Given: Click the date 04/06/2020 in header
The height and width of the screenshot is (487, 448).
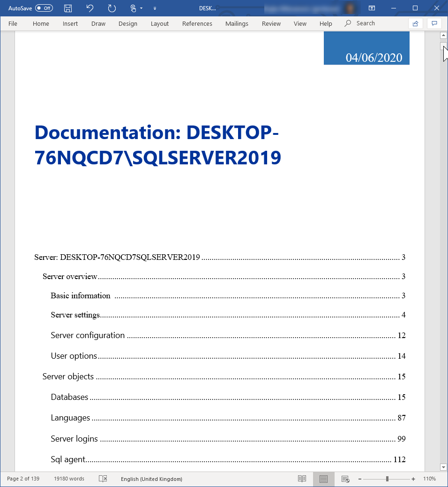Looking at the screenshot, I should tap(374, 58).
